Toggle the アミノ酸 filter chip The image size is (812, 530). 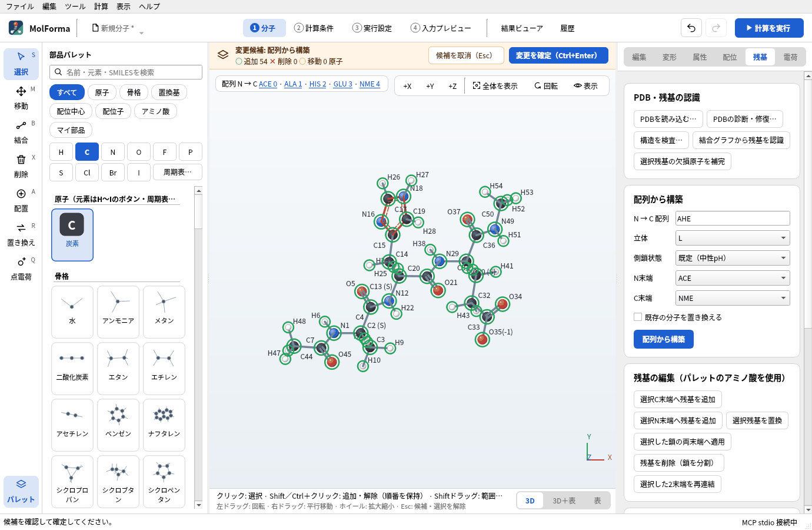[155, 111]
